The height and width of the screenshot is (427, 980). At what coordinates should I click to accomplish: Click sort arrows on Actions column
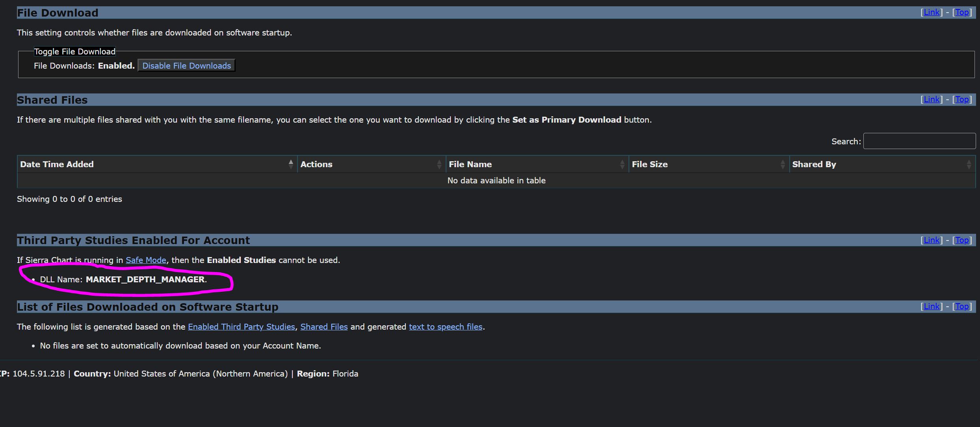[439, 164]
